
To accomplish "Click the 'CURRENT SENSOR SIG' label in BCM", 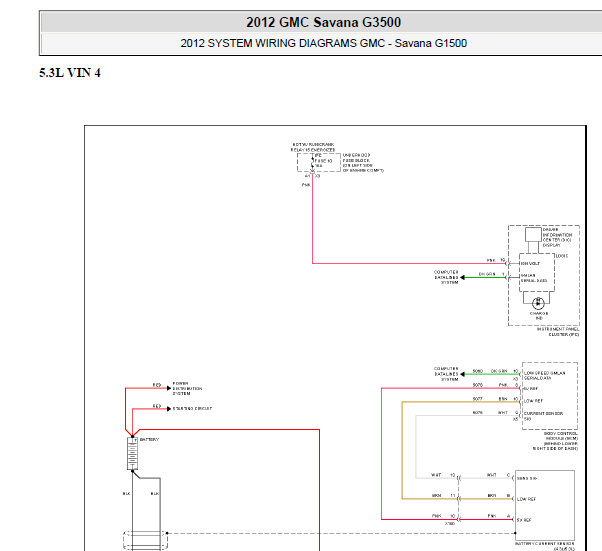I will [543, 416].
